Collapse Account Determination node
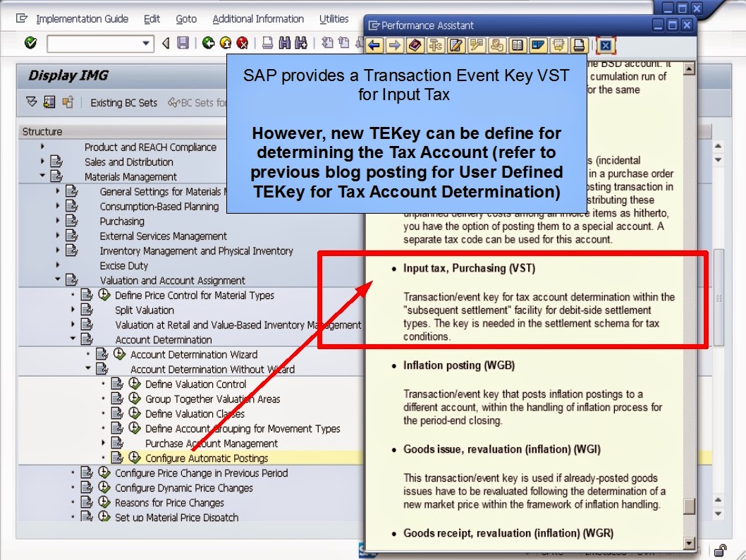The width and height of the screenshot is (746, 560). pyautogui.click(x=73, y=339)
